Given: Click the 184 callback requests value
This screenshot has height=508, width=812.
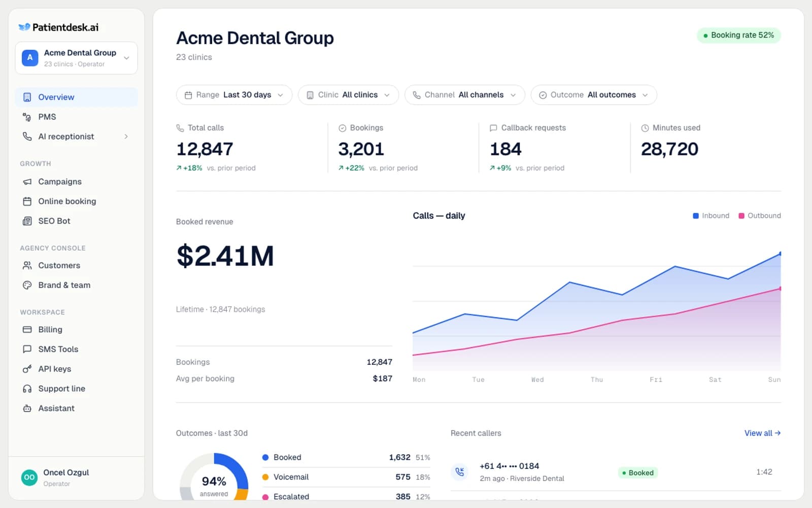Looking at the screenshot, I should (505, 149).
